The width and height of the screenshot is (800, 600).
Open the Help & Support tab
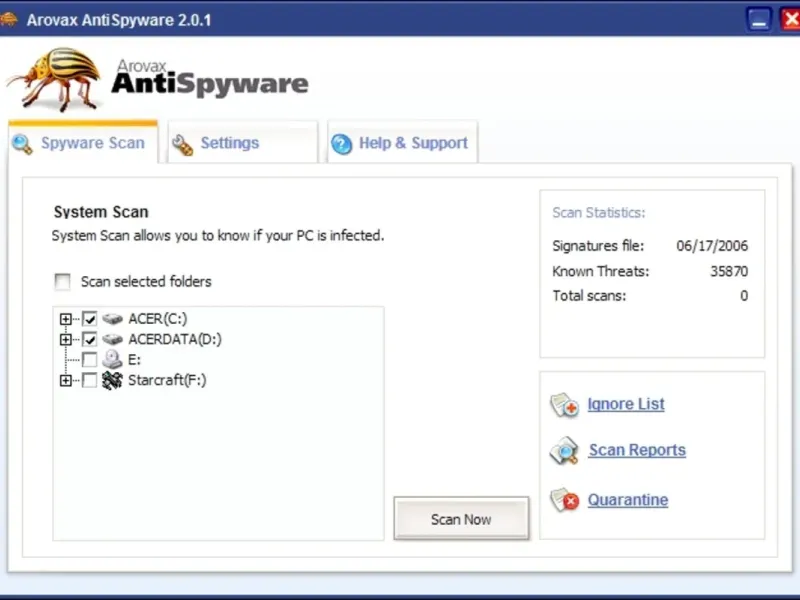pyautogui.click(x=403, y=143)
